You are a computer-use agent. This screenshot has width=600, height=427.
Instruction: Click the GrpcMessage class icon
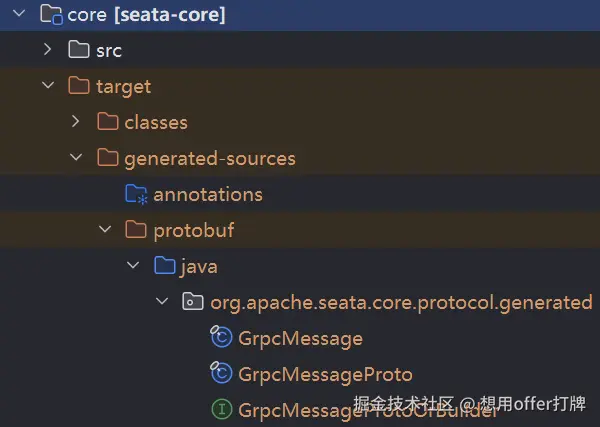click(x=221, y=338)
